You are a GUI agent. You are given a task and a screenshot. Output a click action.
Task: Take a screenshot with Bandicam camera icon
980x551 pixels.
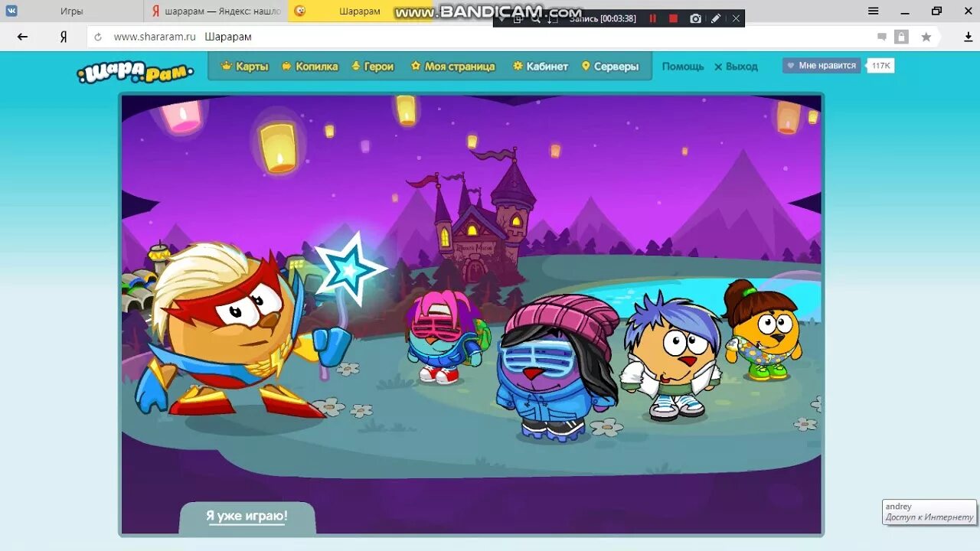tap(695, 18)
